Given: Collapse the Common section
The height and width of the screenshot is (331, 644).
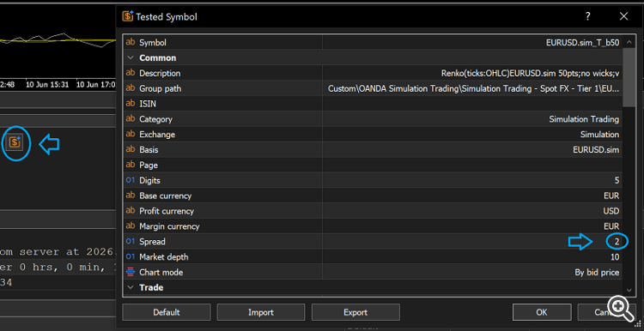Looking at the screenshot, I should [x=131, y=57].
